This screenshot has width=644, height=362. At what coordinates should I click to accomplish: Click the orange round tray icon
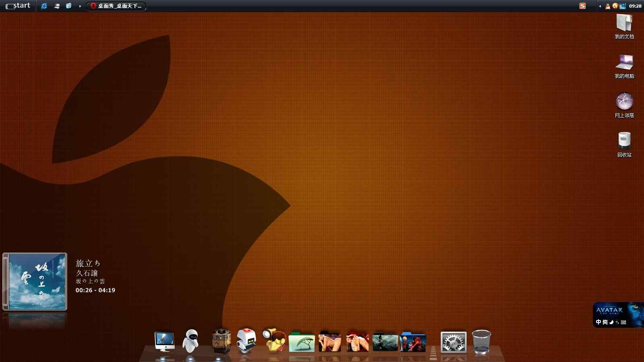615,6
